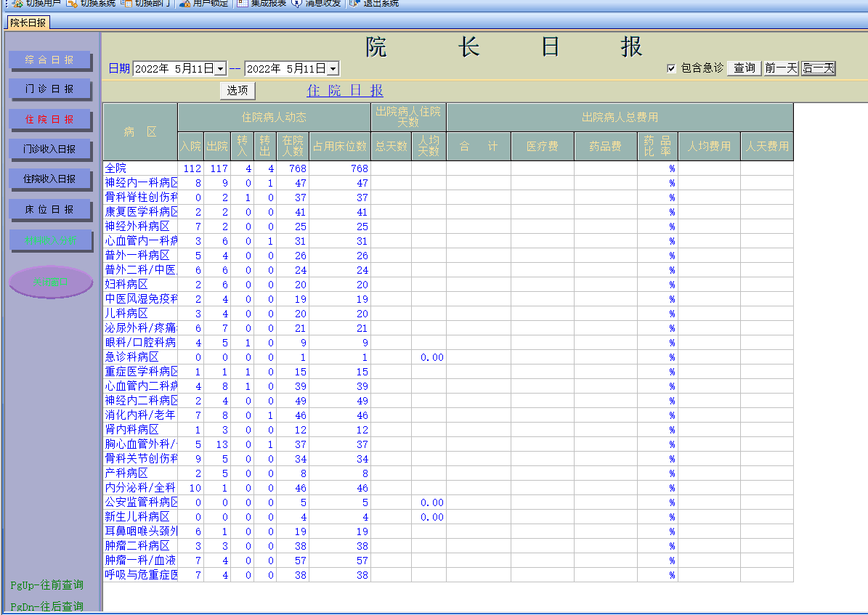Click the 在院人数 column header
The height and width of the screenshot is (615, 868).
pos(293,146)
